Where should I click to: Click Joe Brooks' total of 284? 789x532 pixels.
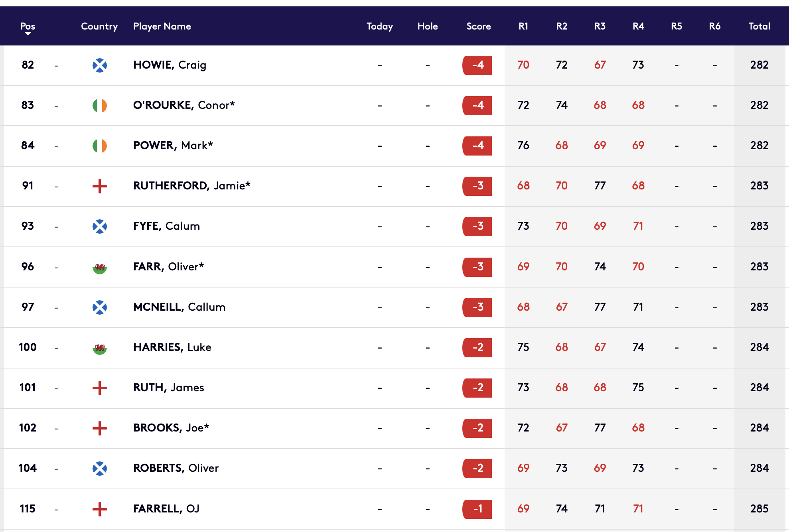(759, 428)
